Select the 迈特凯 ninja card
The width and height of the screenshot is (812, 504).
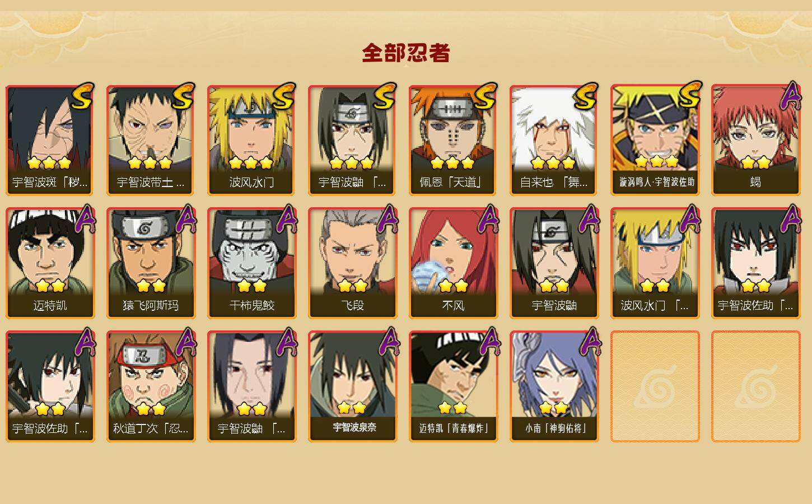pos(50,263)
